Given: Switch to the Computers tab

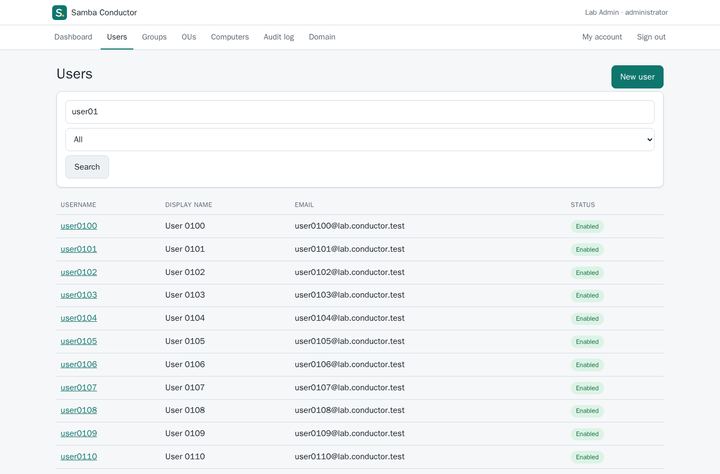Looking at the screenshot, I should pos(230,37).
